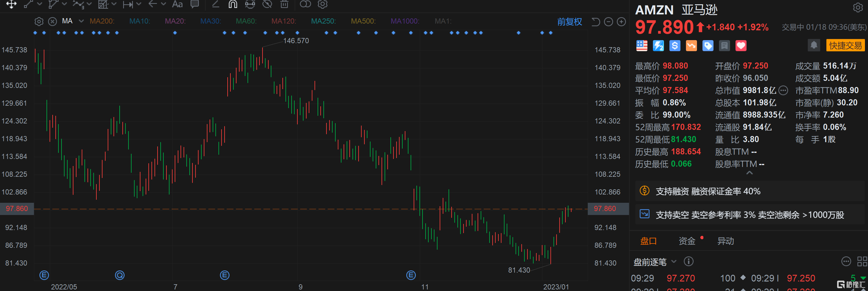Viewport: 868px width, 291px height.
Task: Click the Q quarterly report timeline marker
Action: tap(120, 275)
